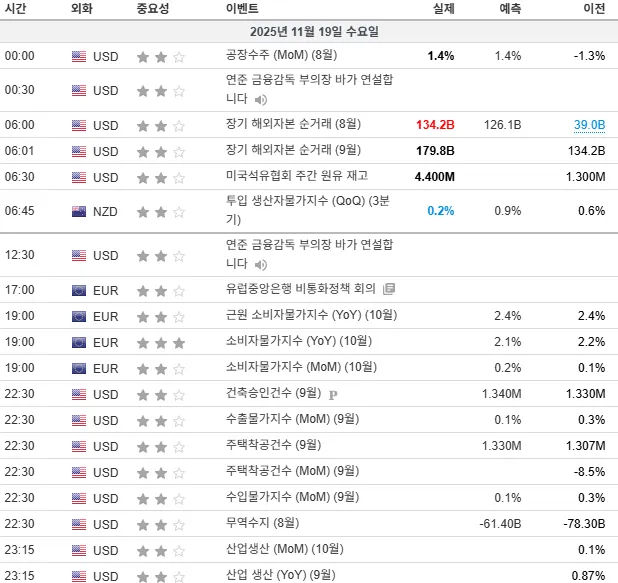Viewport: 618px width, 583px height.
Task: Open 00:30 event 연준 금융감독 부의장 바가 연설합니다
Action: pos(309,89)
